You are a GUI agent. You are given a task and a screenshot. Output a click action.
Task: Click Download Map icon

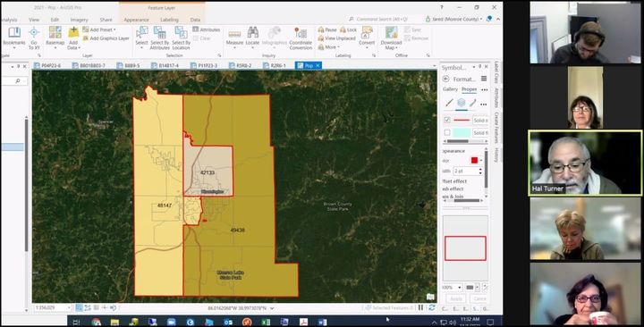[x=391, y=32]
